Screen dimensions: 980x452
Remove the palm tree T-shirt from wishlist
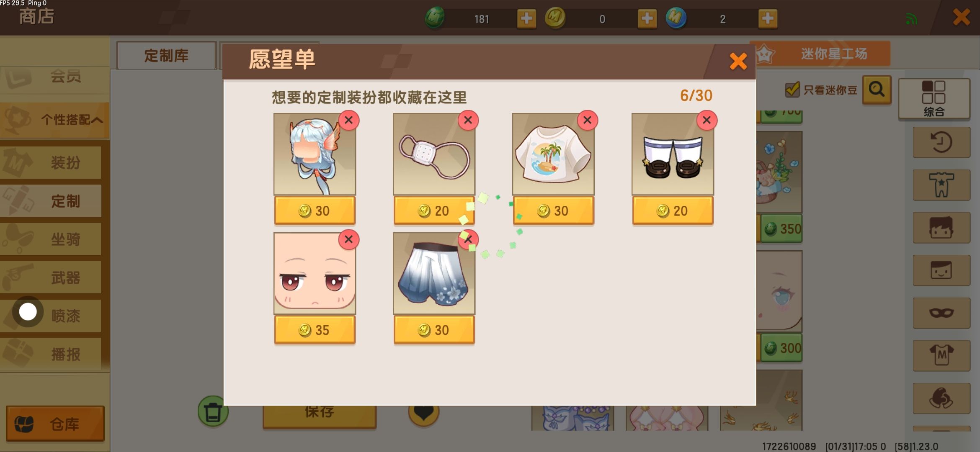click(587, 121)
